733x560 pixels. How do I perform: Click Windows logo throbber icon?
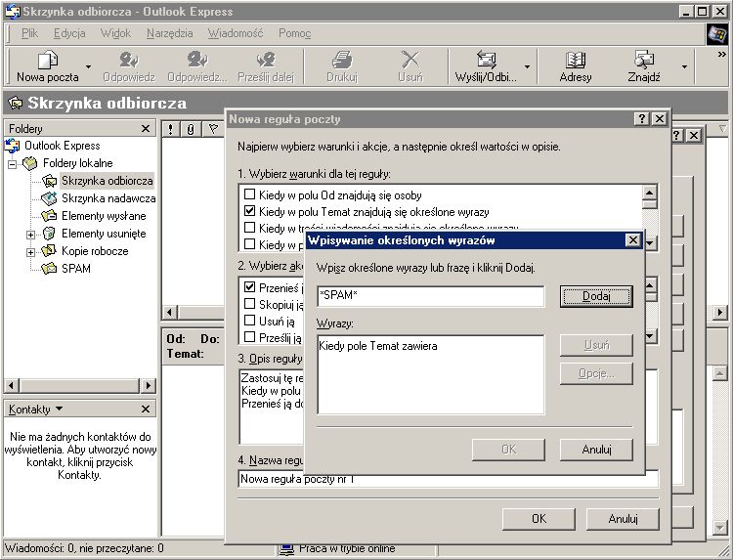point(716,33)
